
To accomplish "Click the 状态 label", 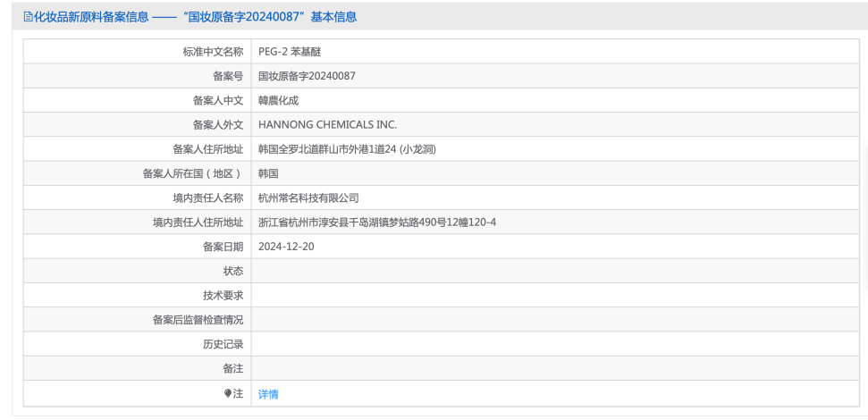I will [x=233, y=271].
